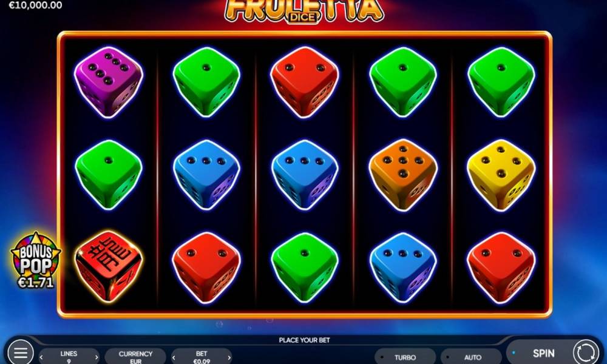Viewport: 607px width, 364px height.
Task: Open the Currency EUR selector
Action: pyautogui.click(x=135, y=357)
